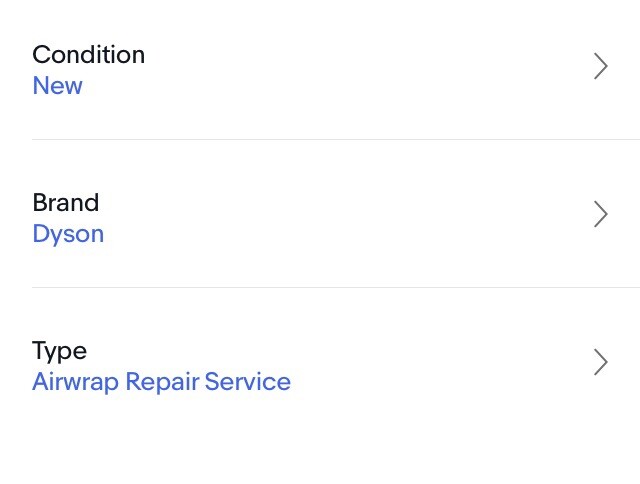Click the 'Brand' label text
Viewport: 640px width, 484px height.
click(x=65, y=203)
